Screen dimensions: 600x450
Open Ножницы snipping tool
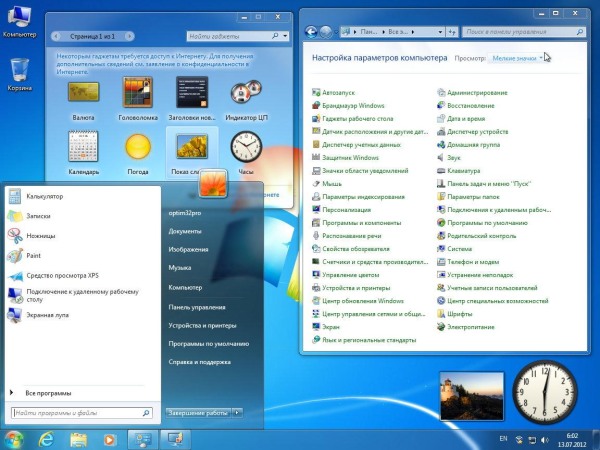(x=40, y=236)
